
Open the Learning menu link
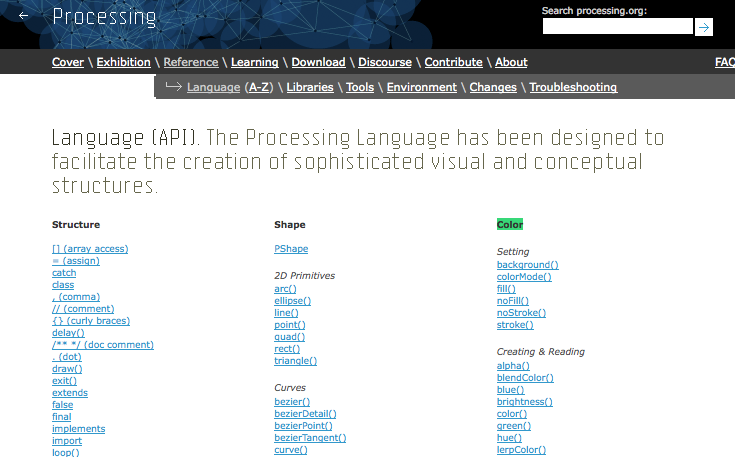pos(255,62)
